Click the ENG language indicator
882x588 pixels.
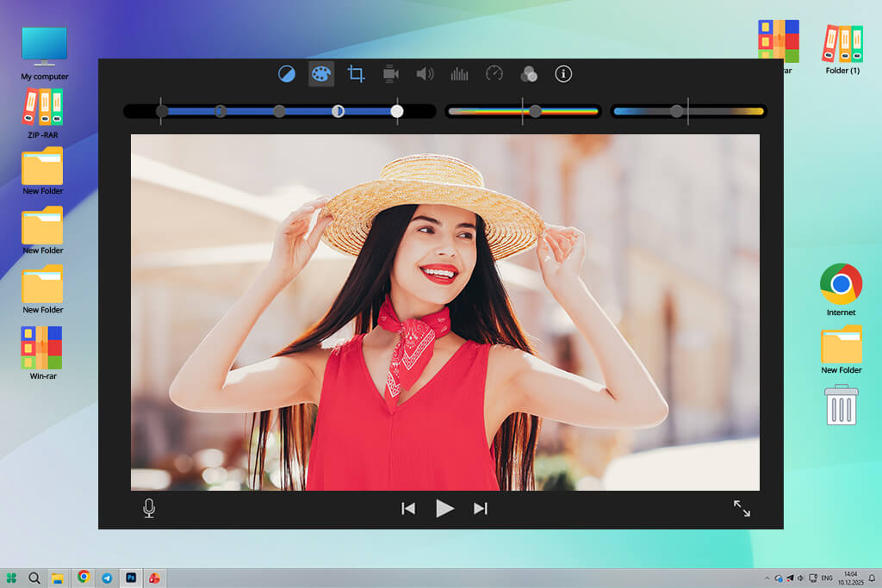827,578
